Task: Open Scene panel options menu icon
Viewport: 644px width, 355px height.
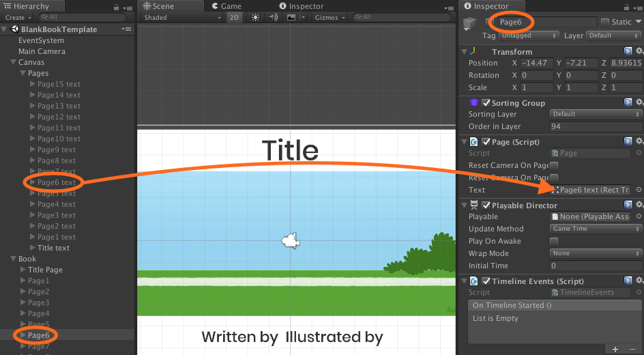Action: (448, 8)
